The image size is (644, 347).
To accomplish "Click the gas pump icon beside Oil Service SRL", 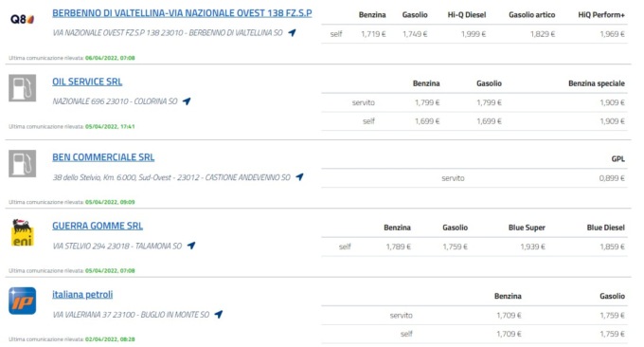I will tap(22, 87).
